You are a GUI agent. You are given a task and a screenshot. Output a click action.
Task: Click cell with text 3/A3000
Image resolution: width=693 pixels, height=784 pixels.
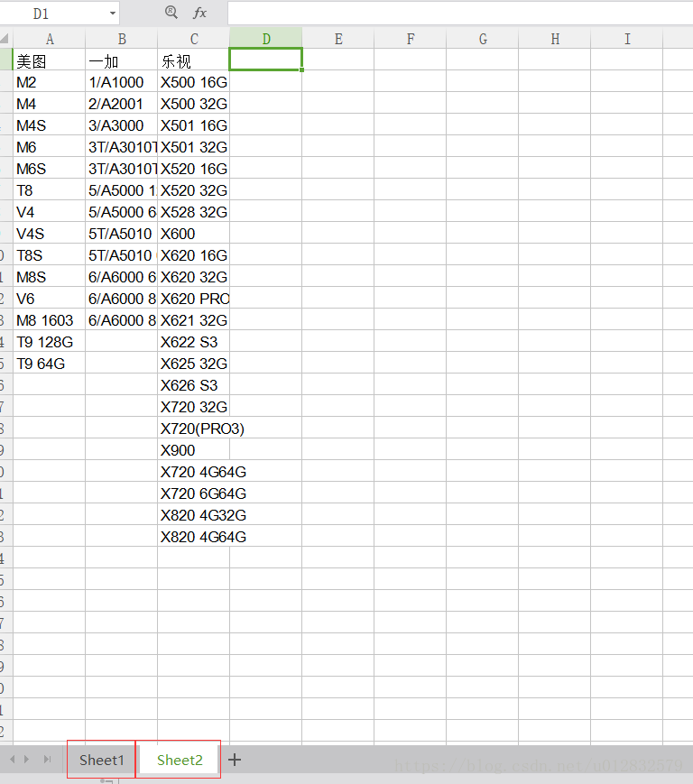click(x=122, y=125)
